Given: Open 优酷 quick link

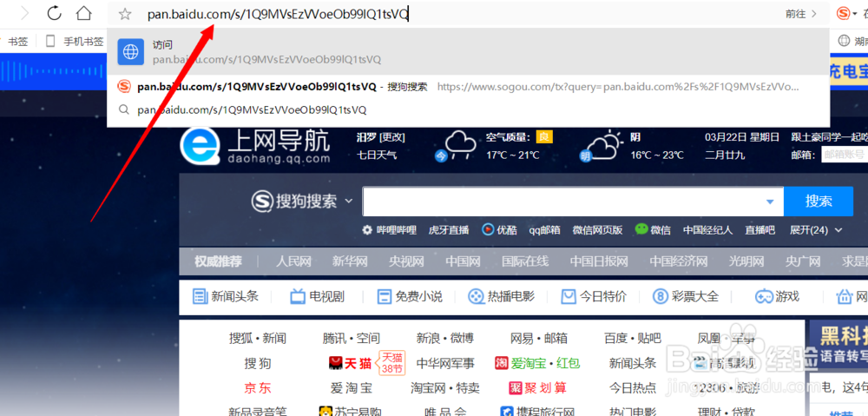Looking at the screenshot, I should [498, 230].
